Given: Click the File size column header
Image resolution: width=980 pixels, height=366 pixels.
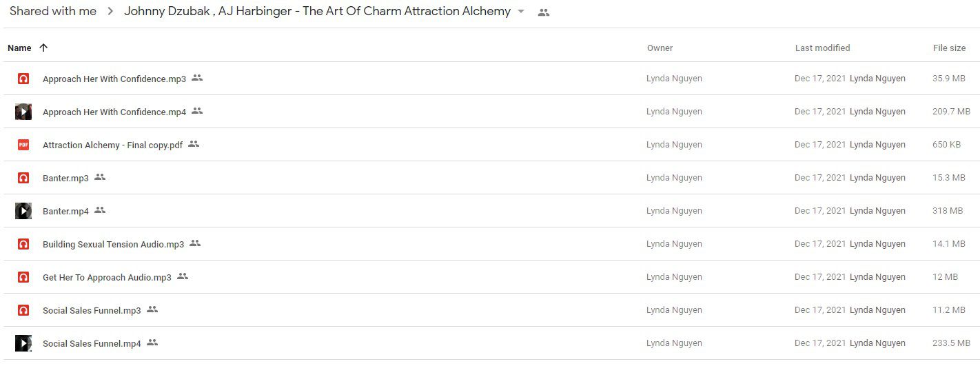Looking at the screenshot, I should tap(949, 48).
